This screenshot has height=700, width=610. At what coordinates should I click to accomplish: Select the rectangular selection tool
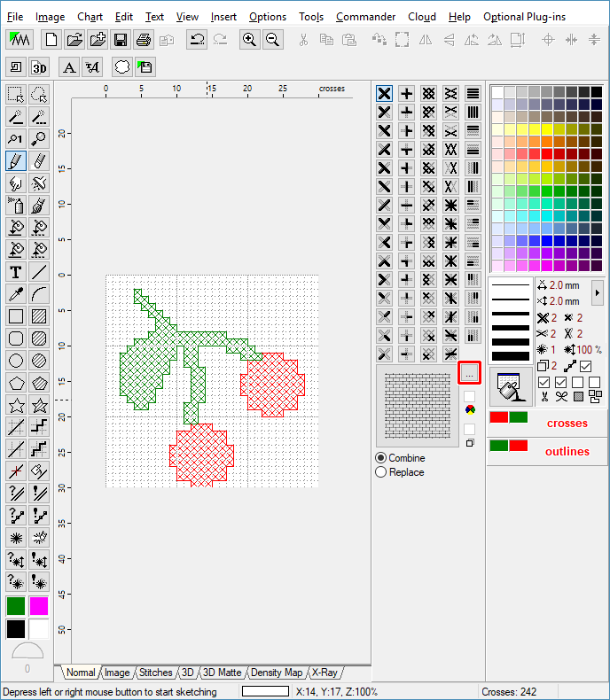click(16, 94)
